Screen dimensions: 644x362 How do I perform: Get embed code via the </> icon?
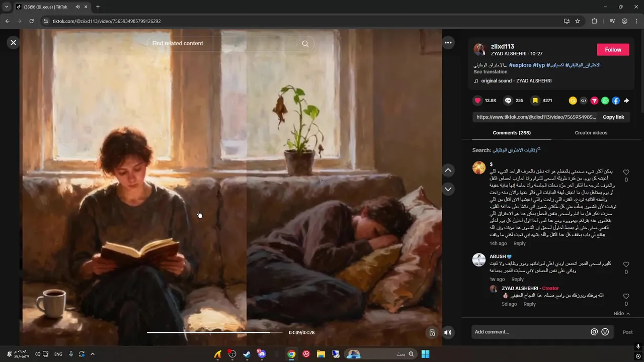584,101
